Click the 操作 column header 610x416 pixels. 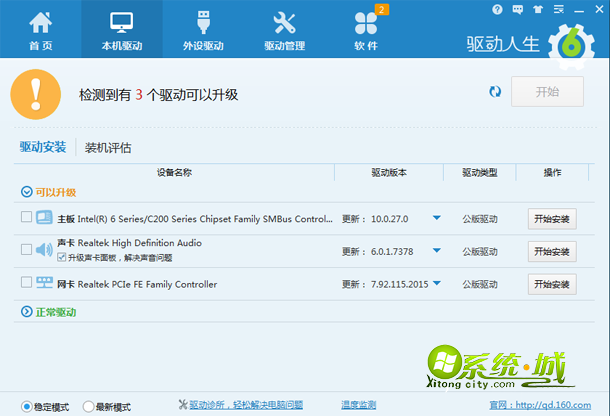pyautogui.click(x=552, y=172)
